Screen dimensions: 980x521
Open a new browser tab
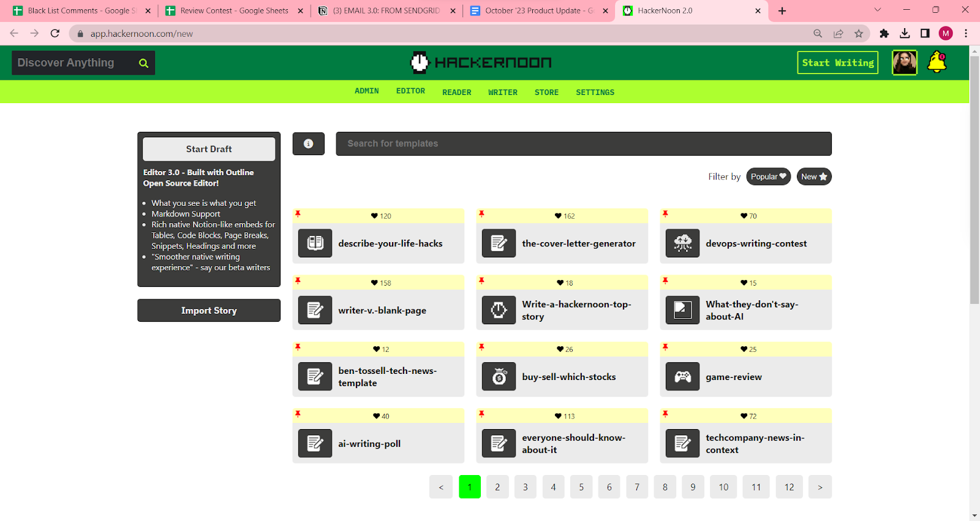pos(782,10)
